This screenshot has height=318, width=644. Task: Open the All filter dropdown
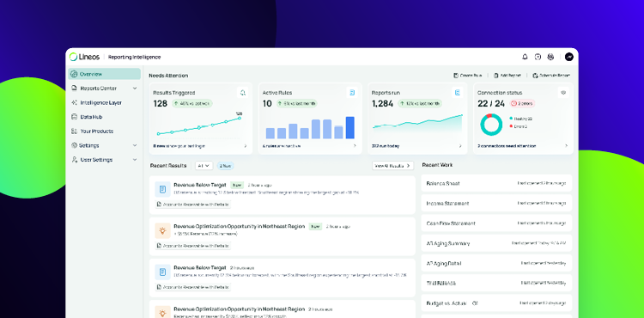[204, 166]
